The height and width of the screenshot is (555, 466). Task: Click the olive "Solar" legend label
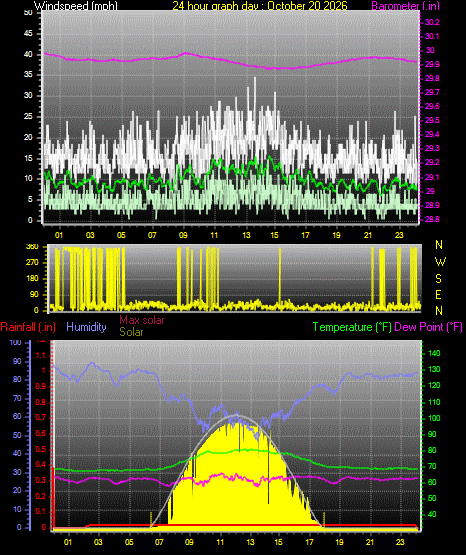point(131,332)
